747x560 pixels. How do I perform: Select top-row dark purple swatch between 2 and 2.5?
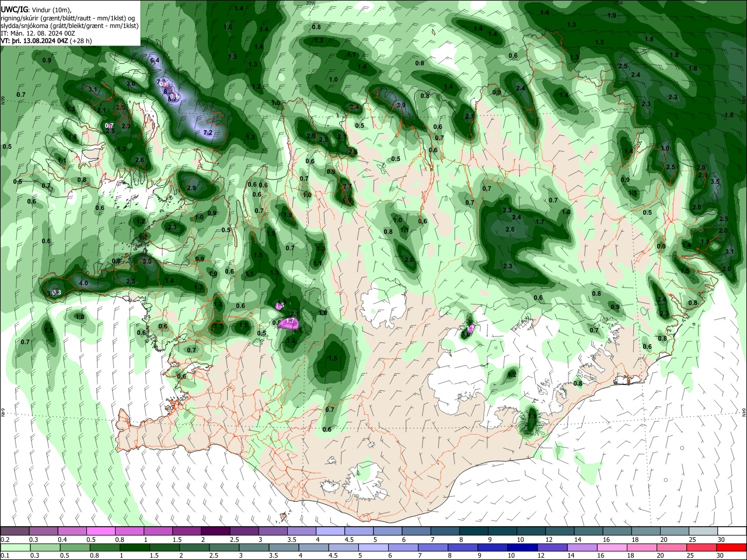pos(215,531)
